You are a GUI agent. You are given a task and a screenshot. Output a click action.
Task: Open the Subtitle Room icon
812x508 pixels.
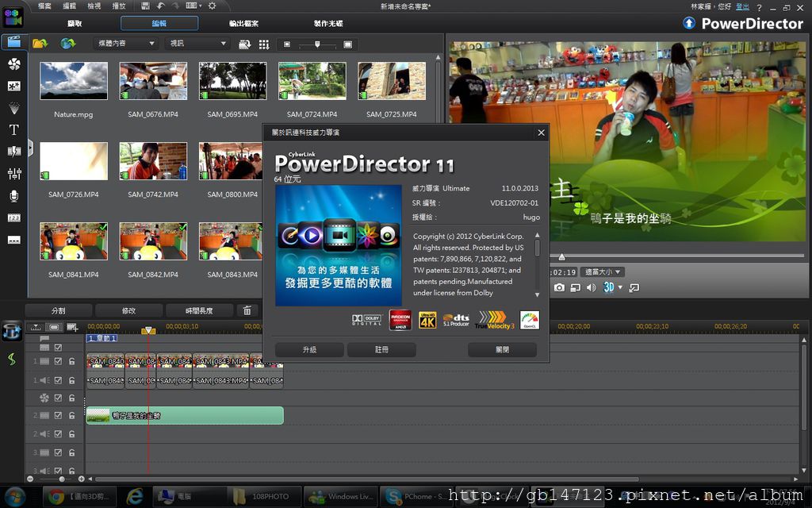pyautogui.click(x=14, y=240)
